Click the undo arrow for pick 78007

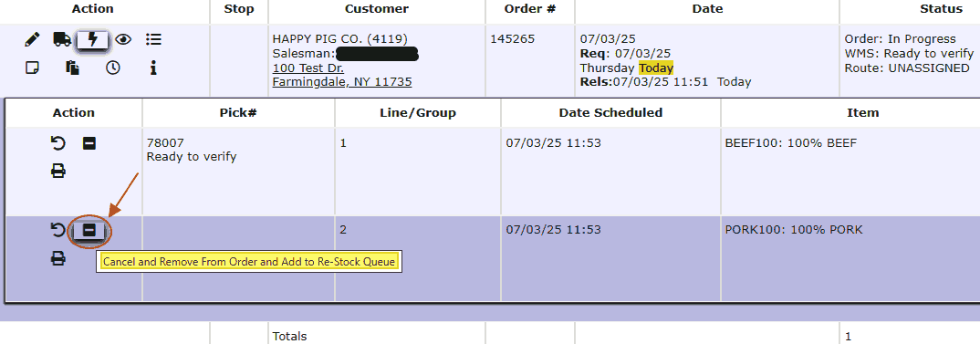[x=57, y=144]
